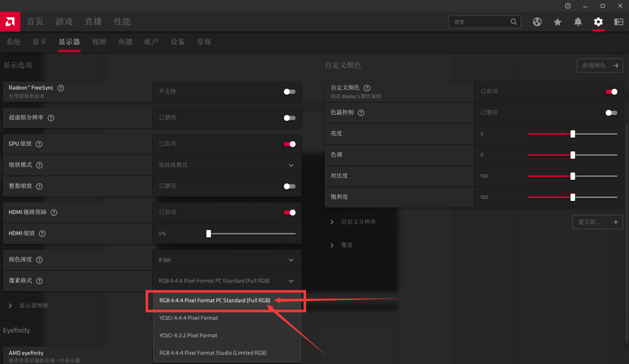Adjust 饱和度 slider handle
Screen dimensions: 629x364
(573, 197)
